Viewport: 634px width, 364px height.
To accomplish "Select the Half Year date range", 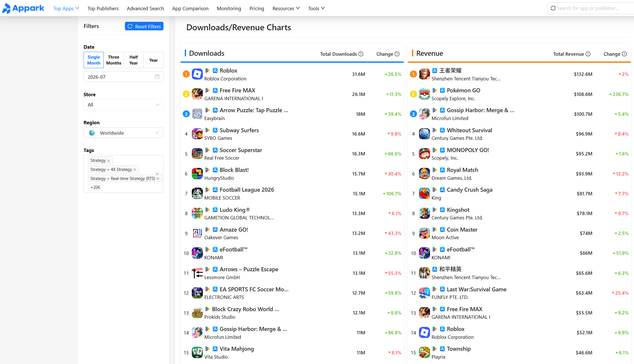I will (133, 60).
